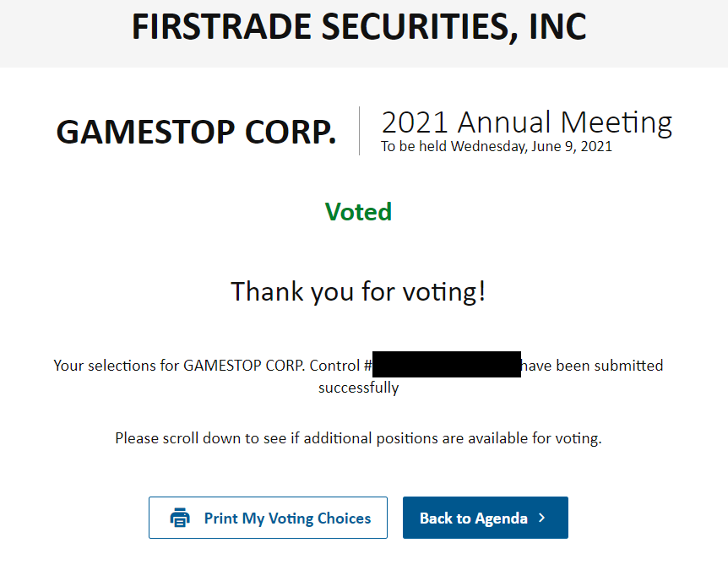Click the vertical divider beside GAMESTOP CORP.
The image size is (728, 570).
point(360,131)
